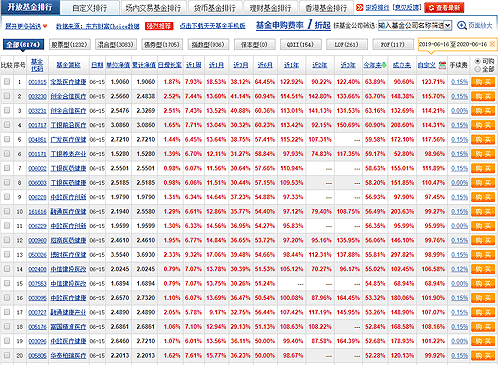Click the green sort arrow on 今年来 column
Image resolution: width=500 pixels, height=365 pixels.
click(384, 65)
